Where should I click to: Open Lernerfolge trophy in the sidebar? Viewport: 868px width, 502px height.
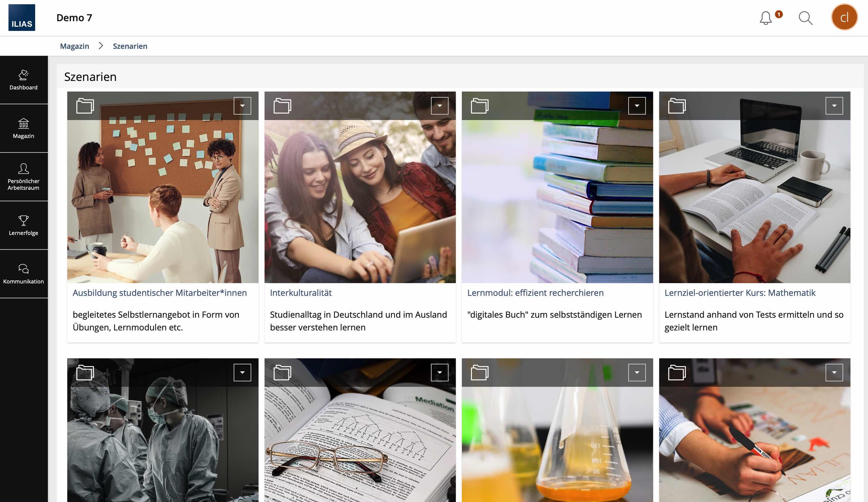pyautogui.click(x=23, y=225)
